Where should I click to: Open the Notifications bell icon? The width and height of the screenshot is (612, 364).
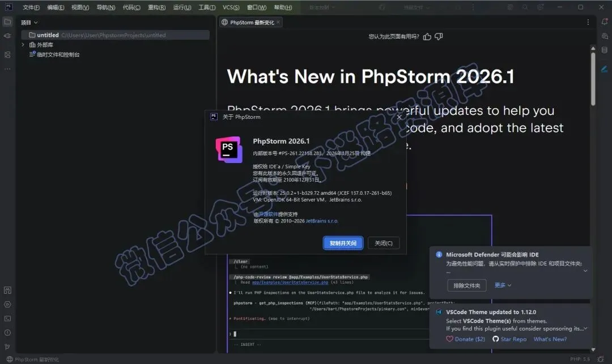pyautogui.click(x=604, y=22)
